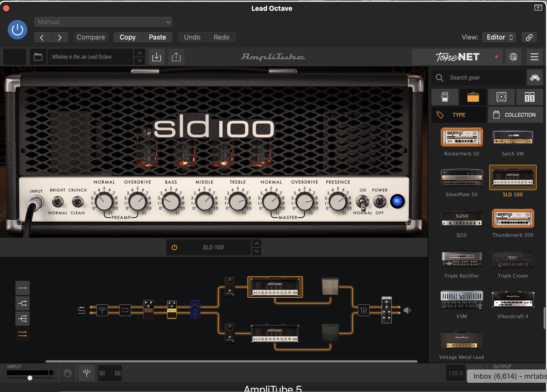Click the PRESENCE knob
This screenshot has width=547, height=392.
[x=338, y=202]
